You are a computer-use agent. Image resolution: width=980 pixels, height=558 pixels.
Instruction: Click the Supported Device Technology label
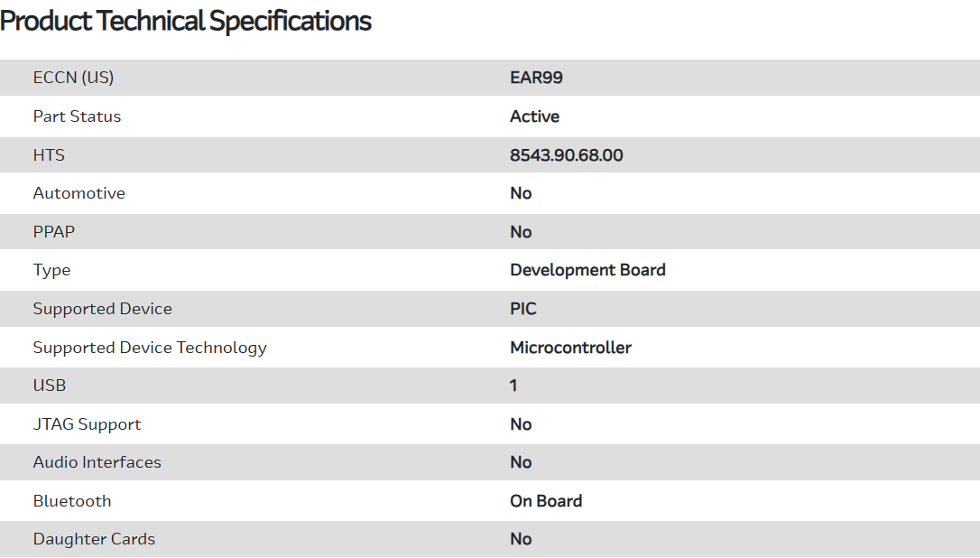[x=150, y=348]
